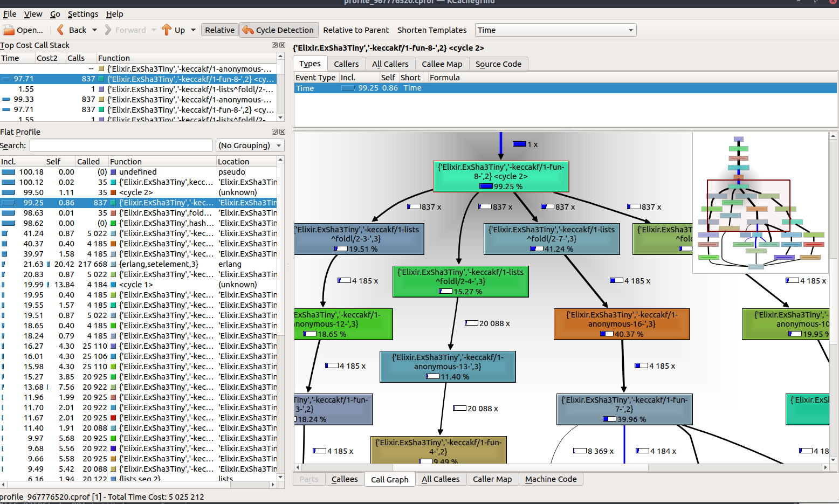Image resolution: width=839 pixels, height=504 pixels.
Task: Click the orange Back arrow icon
Action: pos(60,30)
